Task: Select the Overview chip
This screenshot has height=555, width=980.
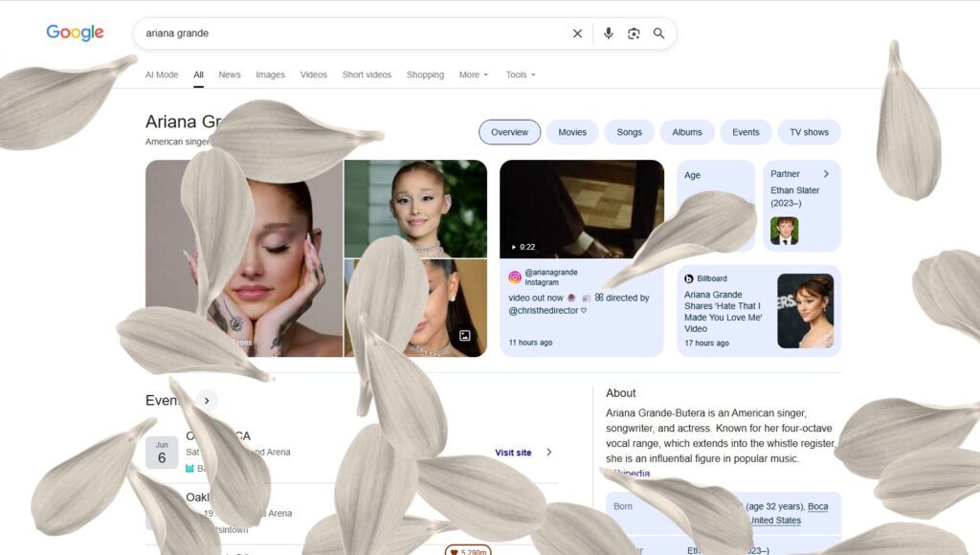Action: click(509, 132)
